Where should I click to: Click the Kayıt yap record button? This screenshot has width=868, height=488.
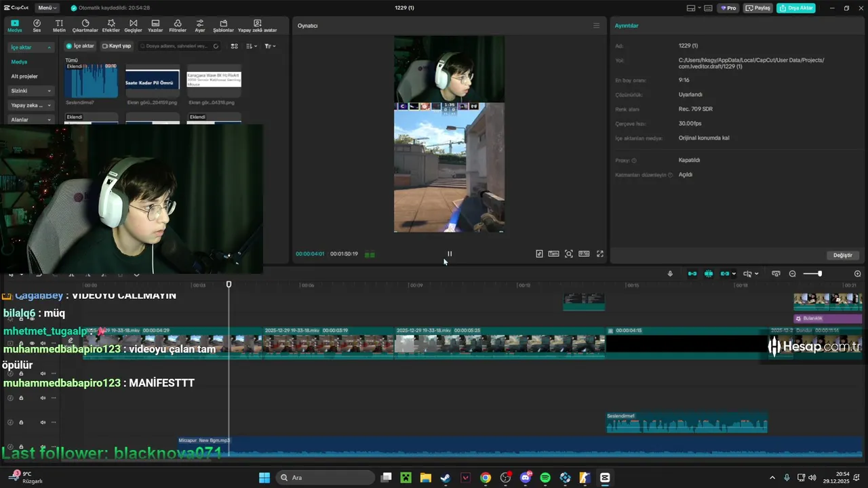(x=117, y=46)
